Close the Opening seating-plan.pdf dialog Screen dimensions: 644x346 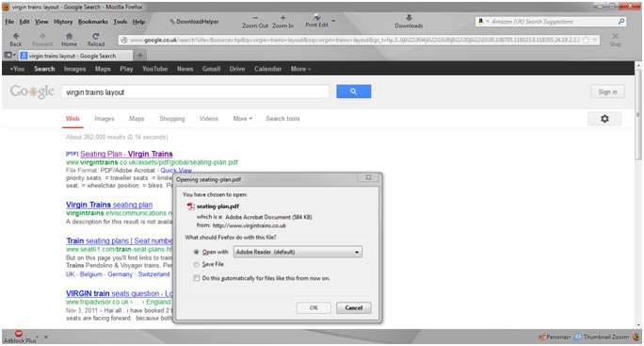(368, 177)
